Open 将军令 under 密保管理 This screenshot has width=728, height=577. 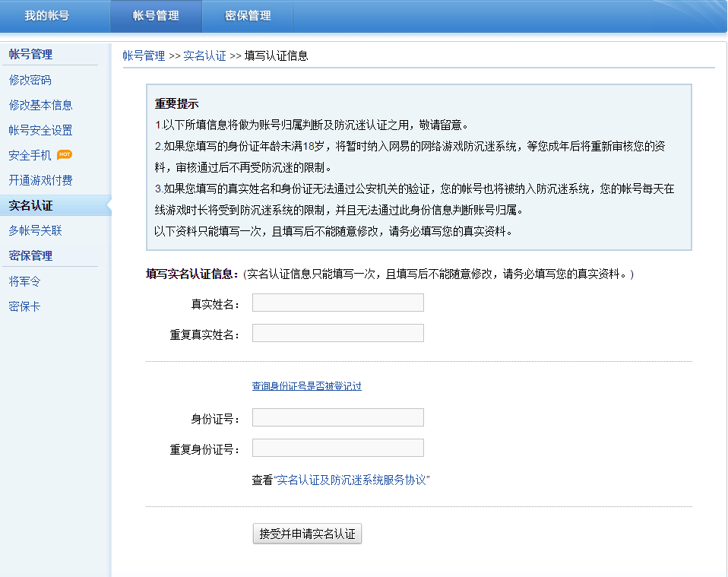[24, 281]
